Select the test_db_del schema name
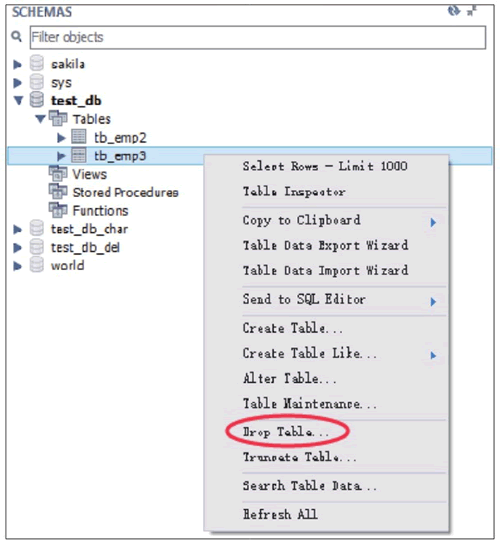Screen dimensions: 500x545 [x=85, y=247]
